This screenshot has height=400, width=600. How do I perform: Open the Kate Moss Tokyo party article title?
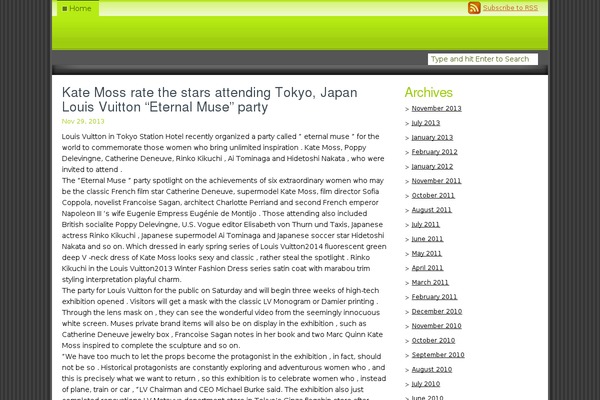[210, 100]
